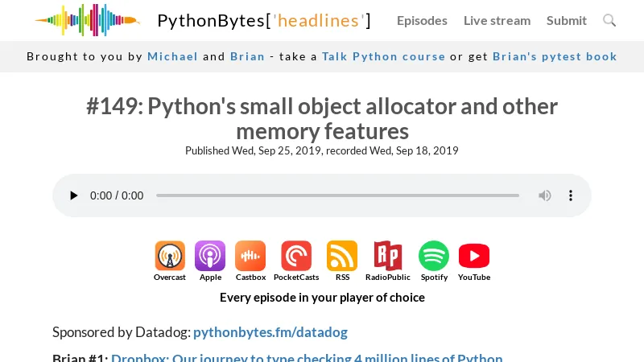Open the Castbox player icon

250,257
